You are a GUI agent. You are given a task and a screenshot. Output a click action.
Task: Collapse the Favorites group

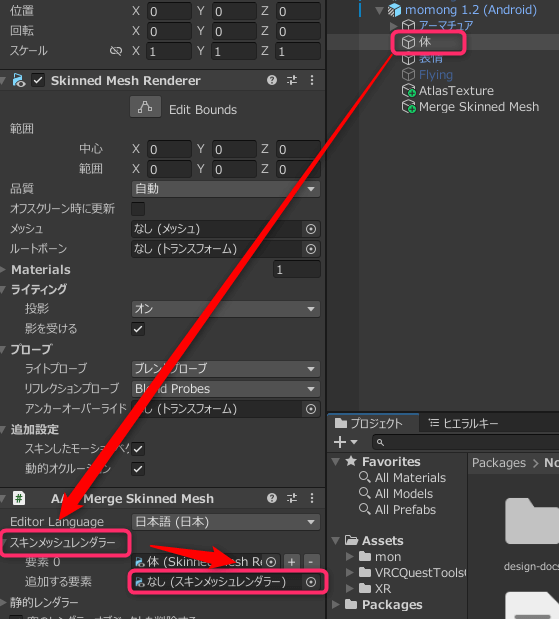tap(336, 461)
